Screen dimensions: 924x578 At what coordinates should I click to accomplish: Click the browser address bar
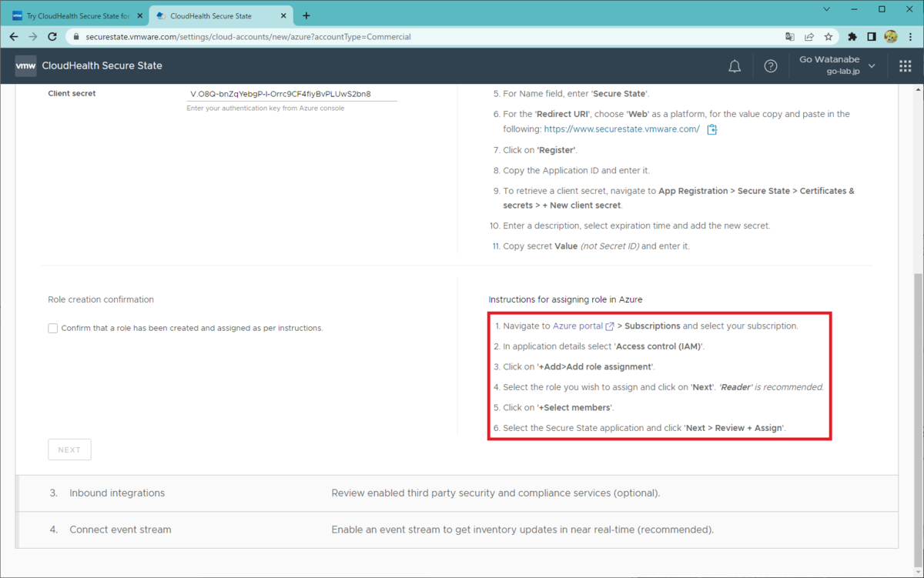[x=423, y=37]
